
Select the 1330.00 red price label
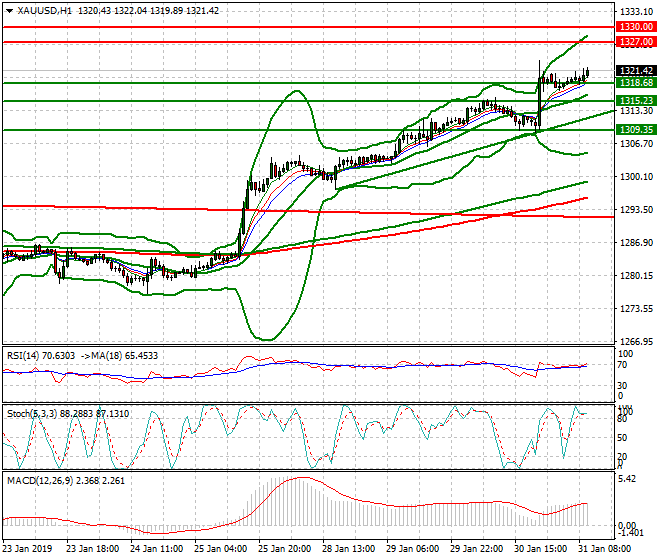pos(636,27)
